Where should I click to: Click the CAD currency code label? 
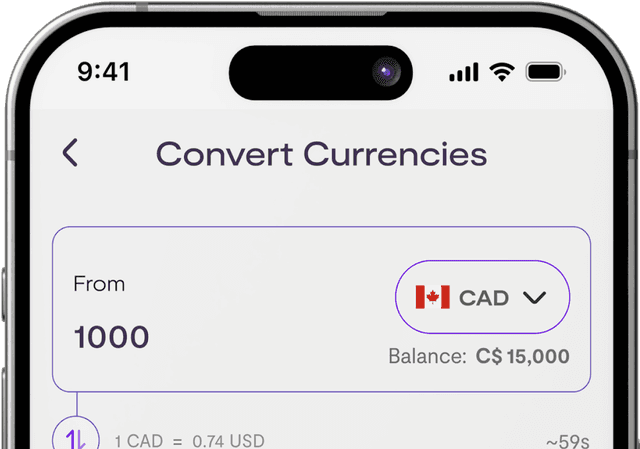(484, 298)
